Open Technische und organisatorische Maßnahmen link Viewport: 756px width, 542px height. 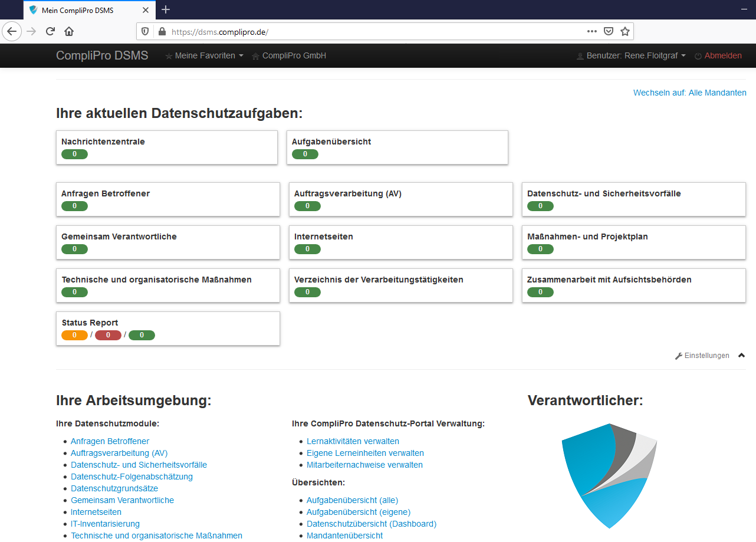pyautogui.click(x=156, y=536)
